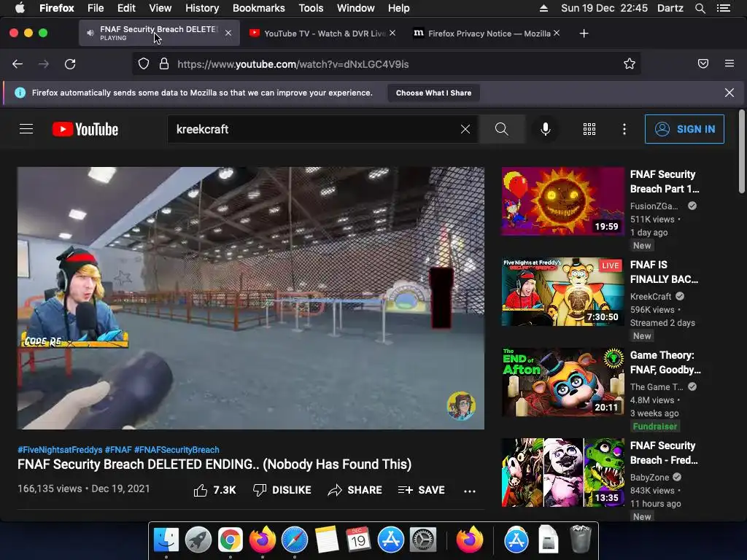Screen dimensions: 747x560
Task: Click the FNAF IS FINALLY BAC... title
Action: point(664,272)
